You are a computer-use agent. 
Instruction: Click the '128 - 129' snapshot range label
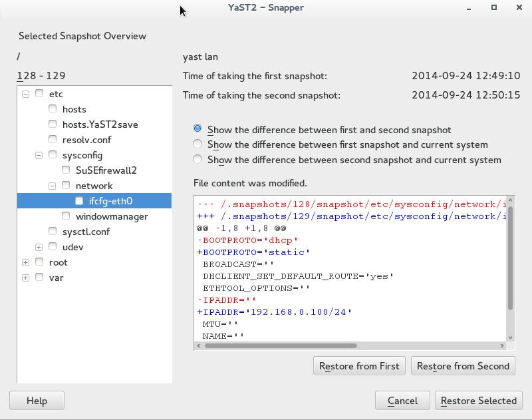41,75
